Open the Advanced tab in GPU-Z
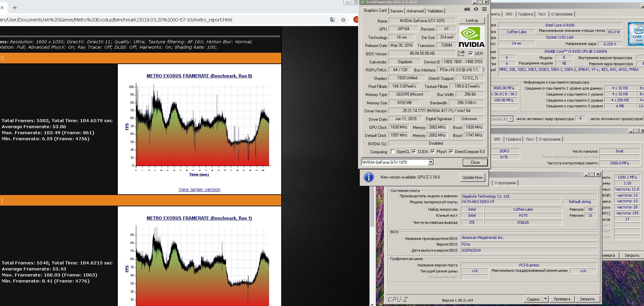The width and height of the screenshot is (644, 306). coord(415,11)
